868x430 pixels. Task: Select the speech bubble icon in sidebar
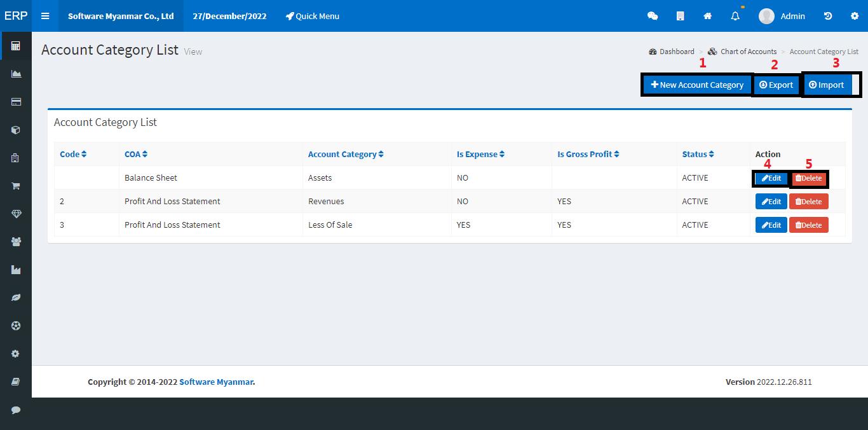coord(16,410)
